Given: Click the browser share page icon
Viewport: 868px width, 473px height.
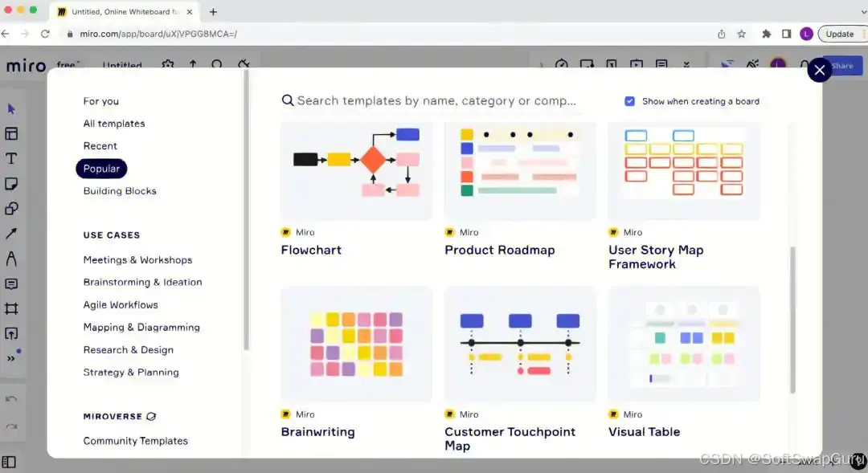Looking at the screenshot, I should click(721, 34).
